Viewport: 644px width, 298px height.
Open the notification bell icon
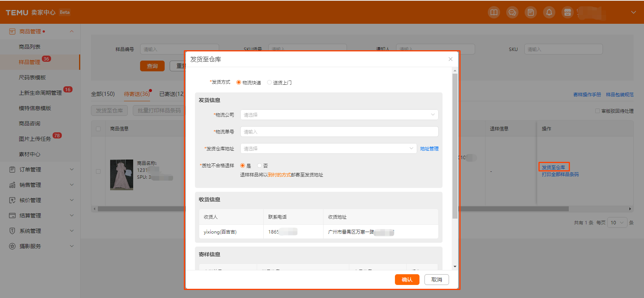point(549,12)
